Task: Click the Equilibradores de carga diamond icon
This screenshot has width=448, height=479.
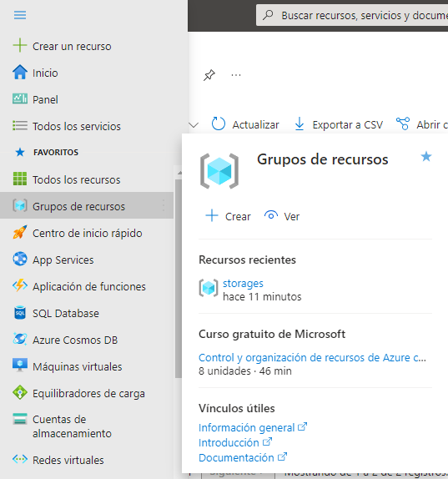Action: point(20,392)
